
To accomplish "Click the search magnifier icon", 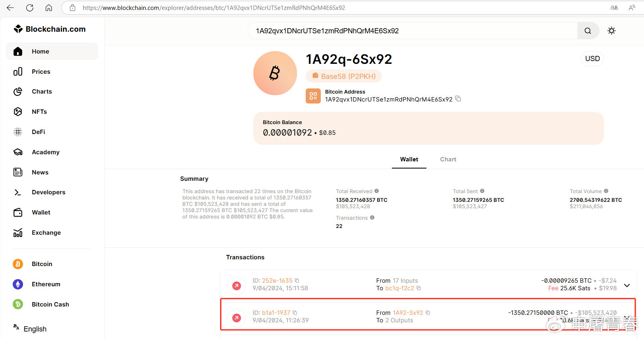I will 588,31.
